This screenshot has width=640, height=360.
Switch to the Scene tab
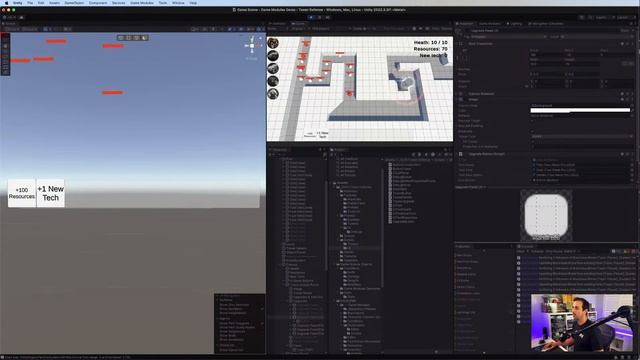tap(9, 24)
